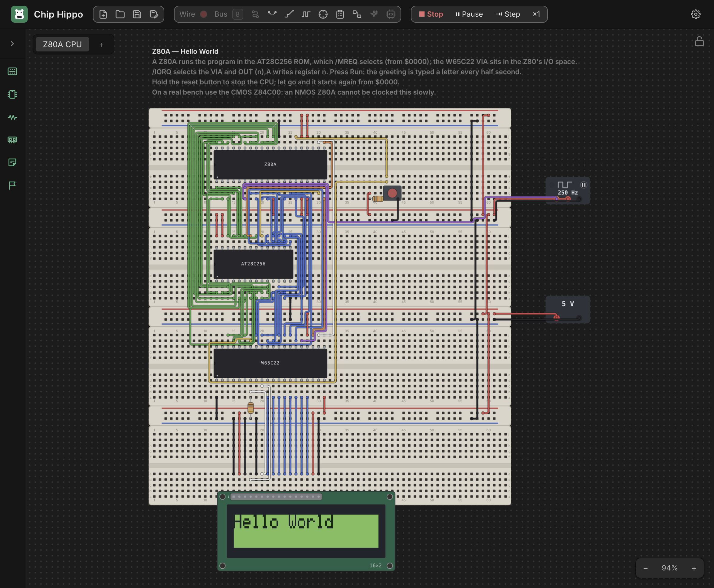Pause the running simulation
The width and height of the screenshot is (714, 588).
[x=469, y=14]
